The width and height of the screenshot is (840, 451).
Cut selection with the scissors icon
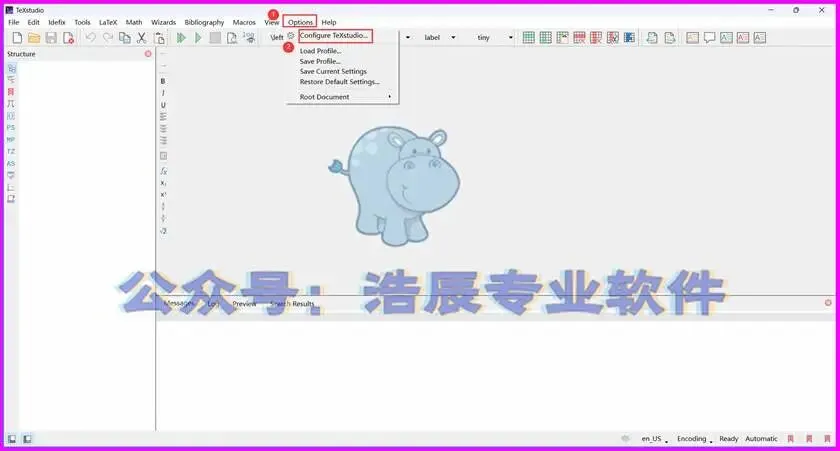[x=141, y=37]
